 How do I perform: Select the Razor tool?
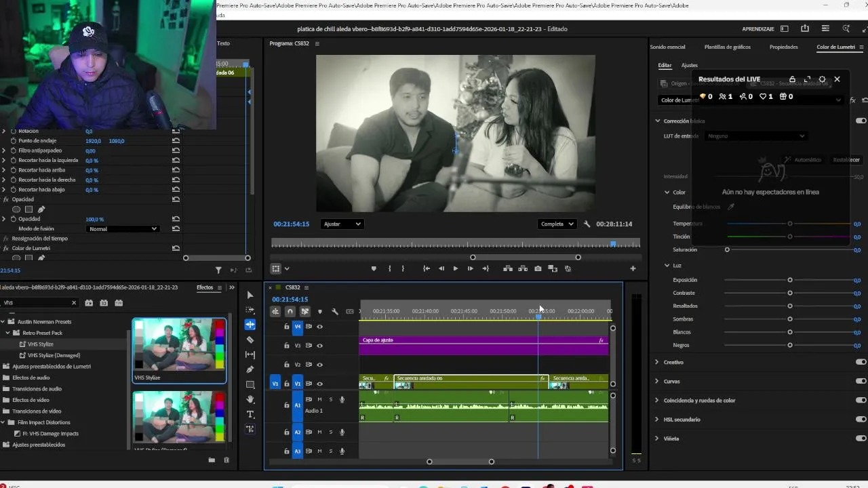click(250, 340)
